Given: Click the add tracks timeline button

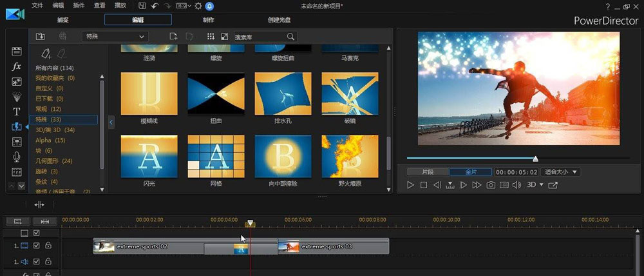Looking at the screenshot, I should coord(17,221).
